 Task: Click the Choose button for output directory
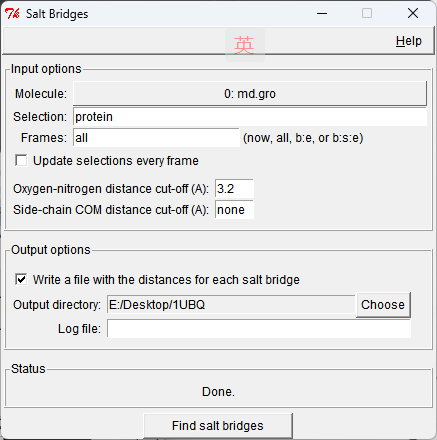click(x=383, y=305)
